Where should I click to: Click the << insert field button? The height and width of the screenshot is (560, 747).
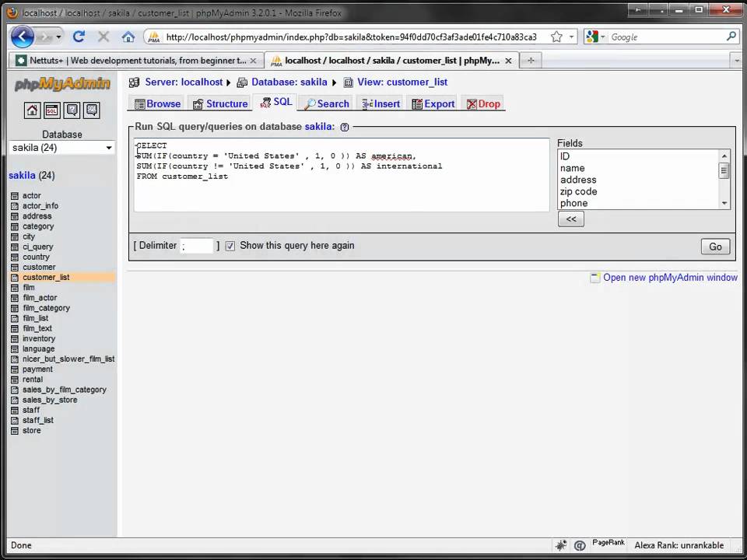coord(570,219)
